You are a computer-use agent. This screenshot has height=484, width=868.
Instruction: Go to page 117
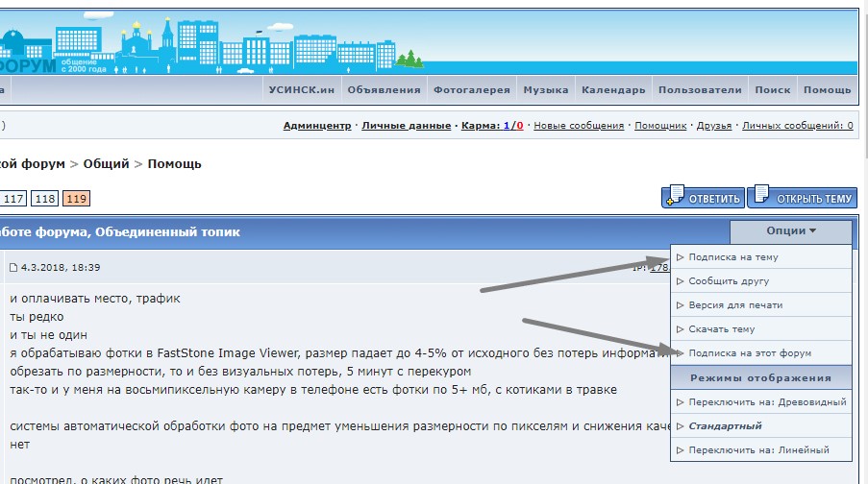point(13,199)
